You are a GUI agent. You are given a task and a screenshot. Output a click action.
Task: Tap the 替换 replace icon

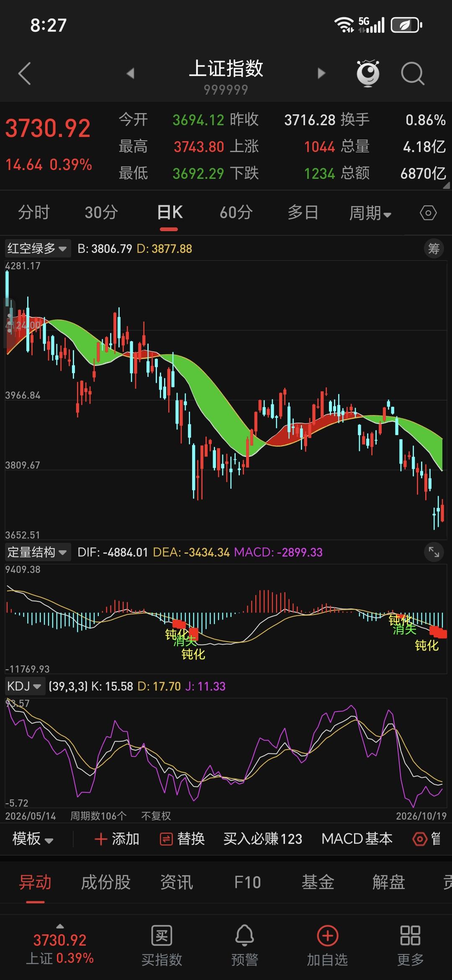(x=167, y=839)
